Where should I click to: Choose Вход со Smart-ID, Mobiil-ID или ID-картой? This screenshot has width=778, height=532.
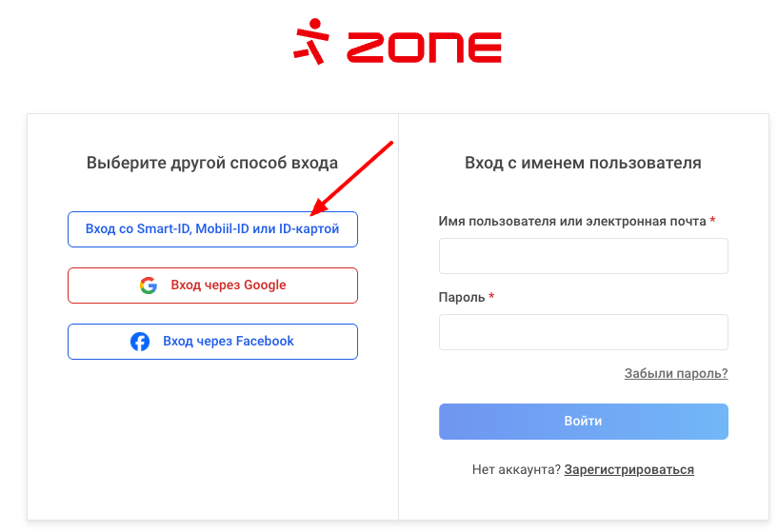tap(212, 229)
